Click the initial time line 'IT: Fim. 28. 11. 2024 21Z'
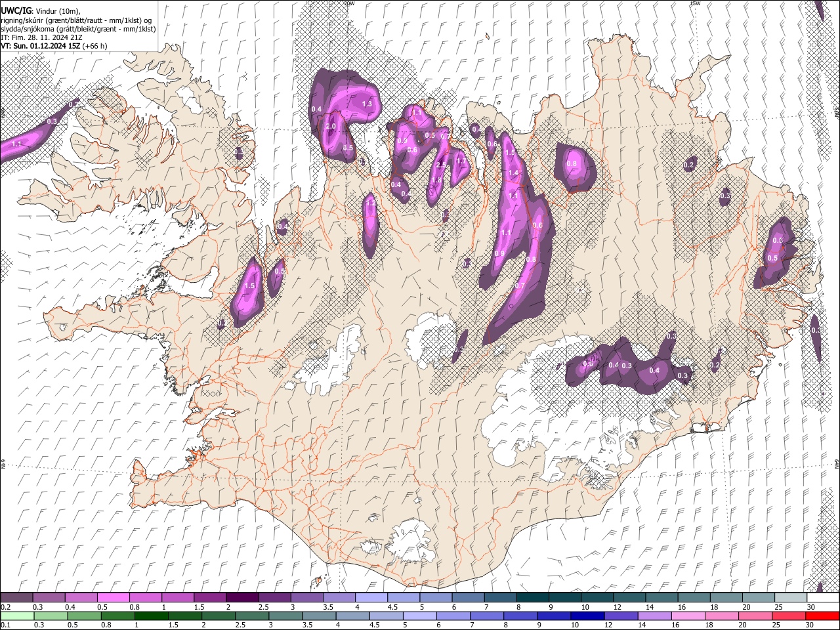This screenshot has height=630, width=840. [x=41, y=37]
